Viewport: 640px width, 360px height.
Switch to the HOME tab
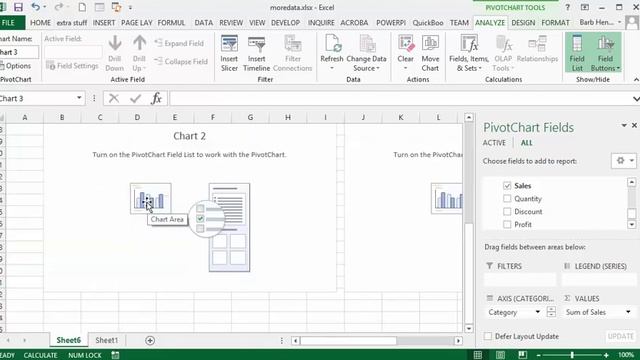40,23
